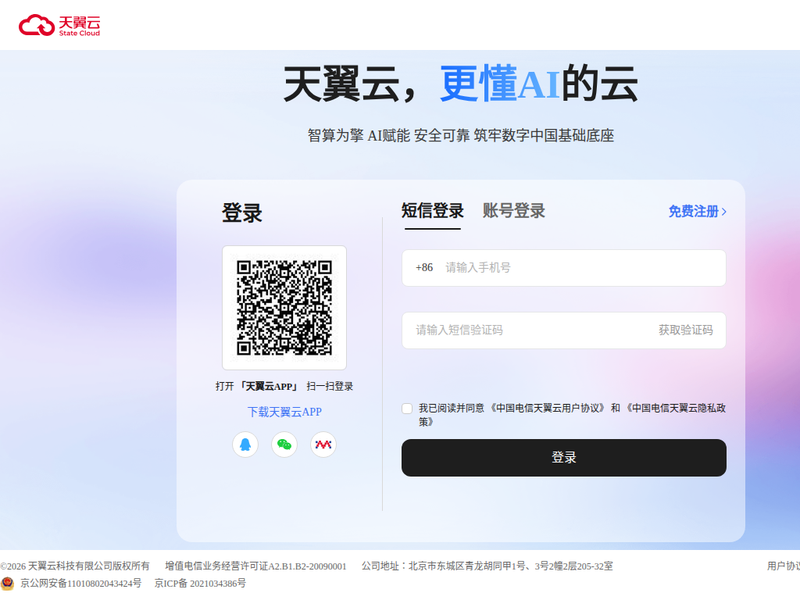Screen dimensions: 800x600
Task: Open 京公网安备11010802043424号 link
Action: click(81, 583)
